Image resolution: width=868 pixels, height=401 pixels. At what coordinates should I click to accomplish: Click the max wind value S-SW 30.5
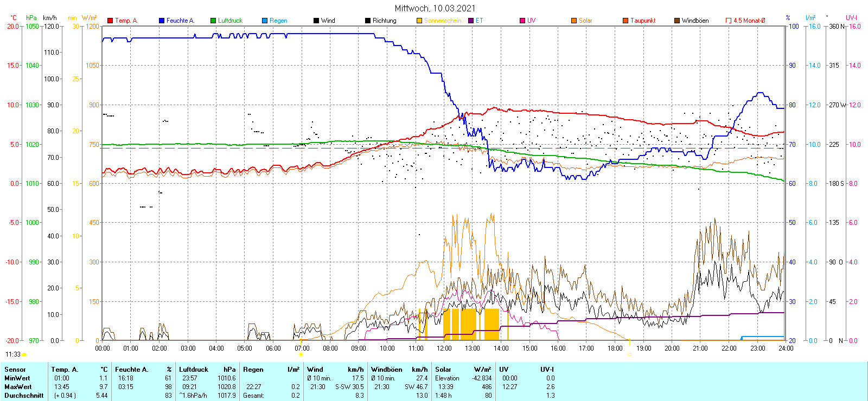pos(349,387)
